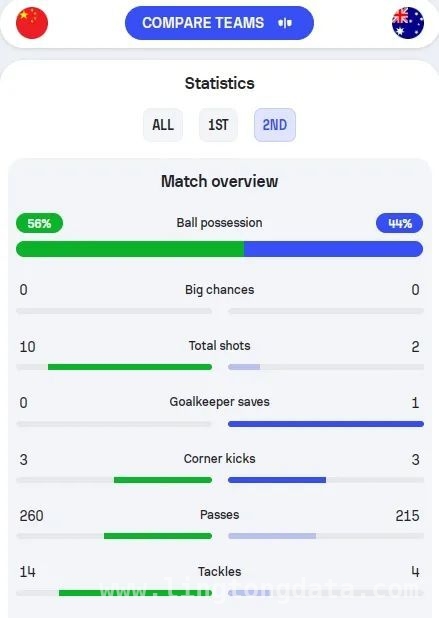Click the green Total shots bar
Screen dimensions: 439x618
coord(130,367)
